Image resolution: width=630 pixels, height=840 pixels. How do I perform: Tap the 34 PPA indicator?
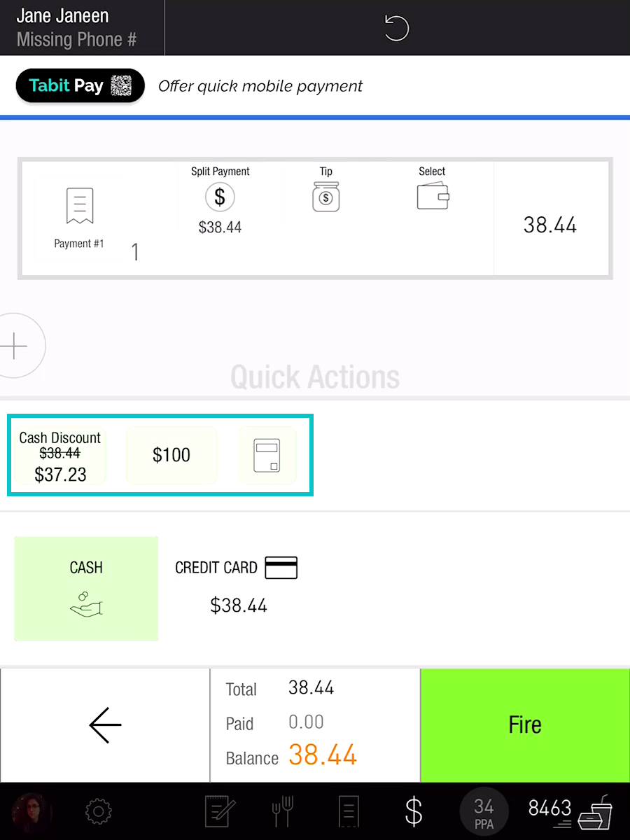(x=484, y=812)
